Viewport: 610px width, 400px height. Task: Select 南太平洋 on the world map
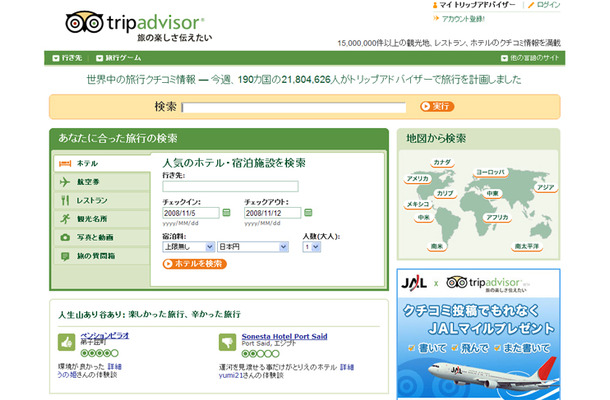pos(527,246)
